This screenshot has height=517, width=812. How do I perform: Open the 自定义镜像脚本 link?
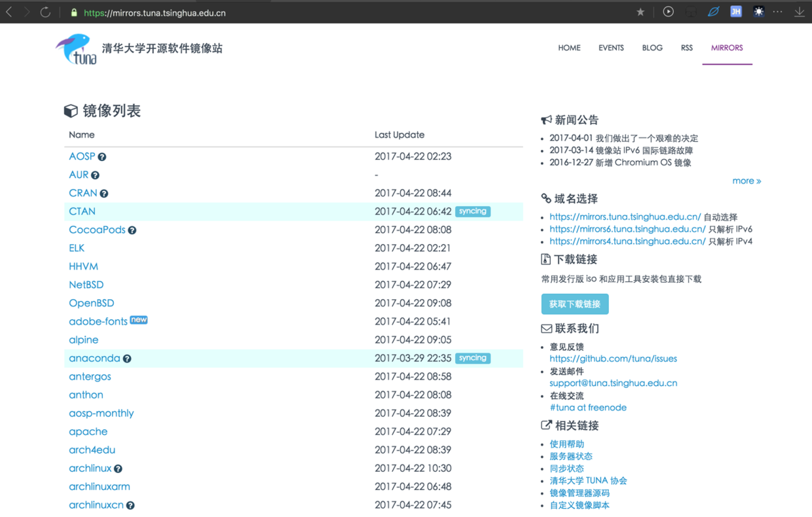point(580,505)
